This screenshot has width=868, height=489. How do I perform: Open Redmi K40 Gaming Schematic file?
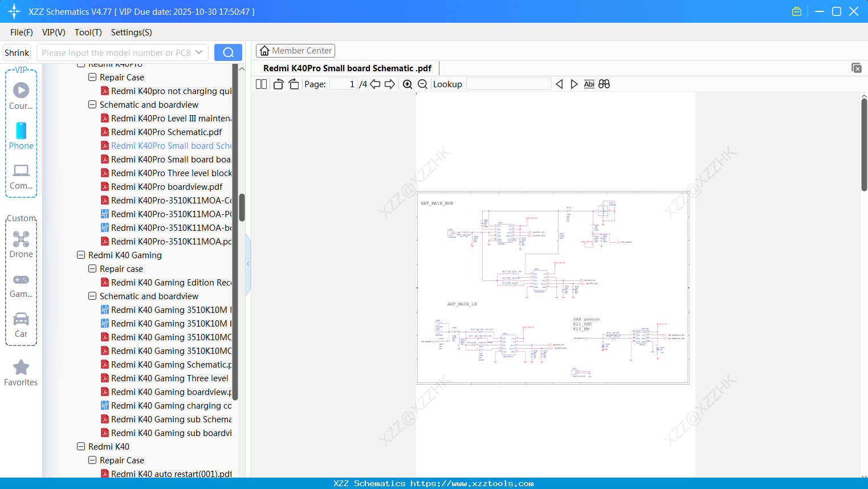click(x=166, y=365)
